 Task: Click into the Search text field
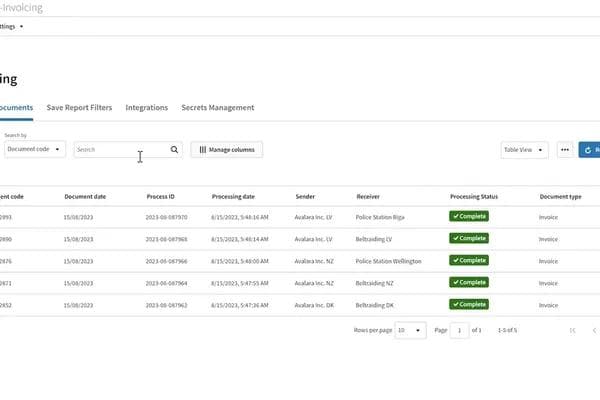click(x=120, y=150)
